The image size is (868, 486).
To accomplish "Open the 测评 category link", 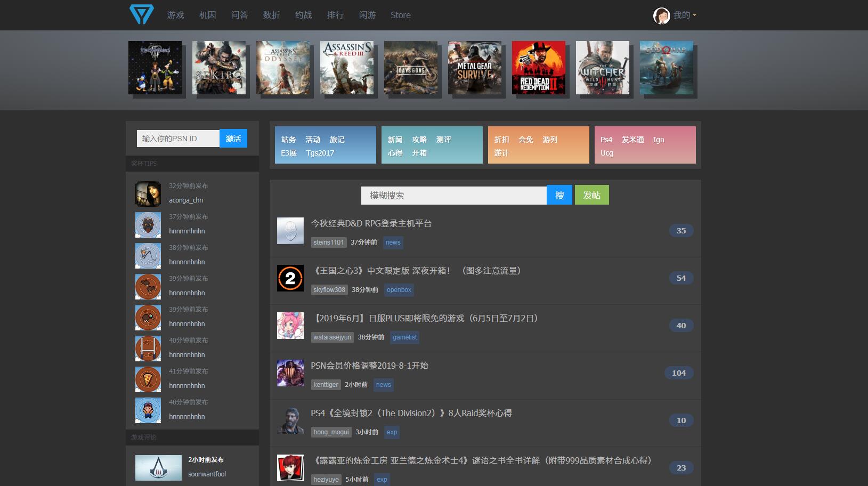I will pos(444,140).
